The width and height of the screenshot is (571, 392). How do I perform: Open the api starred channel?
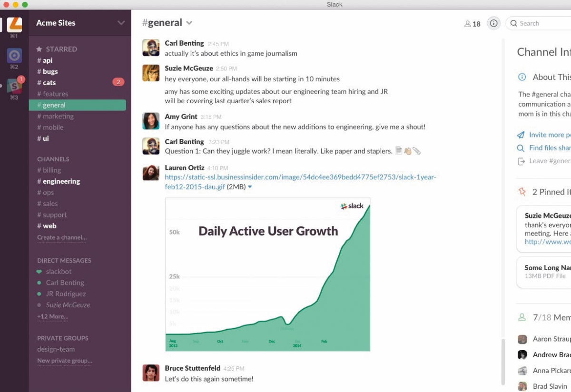pos(45,60)
